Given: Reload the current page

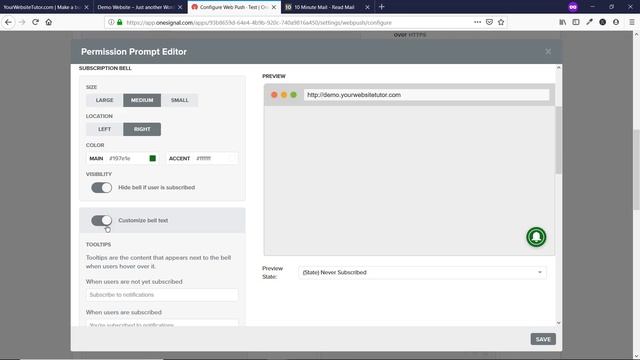Looking at the screenshot, I should pyautogui.click(x=36, y=22).
